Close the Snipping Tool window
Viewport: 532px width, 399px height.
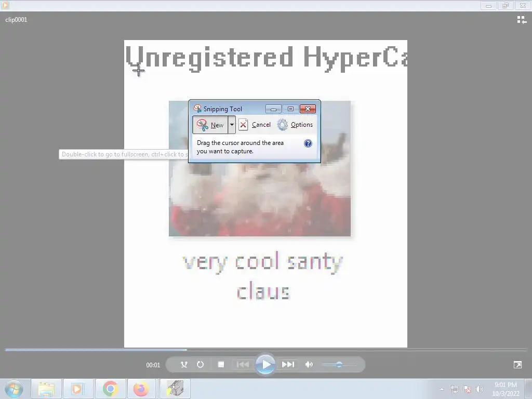tap(308, 109)
